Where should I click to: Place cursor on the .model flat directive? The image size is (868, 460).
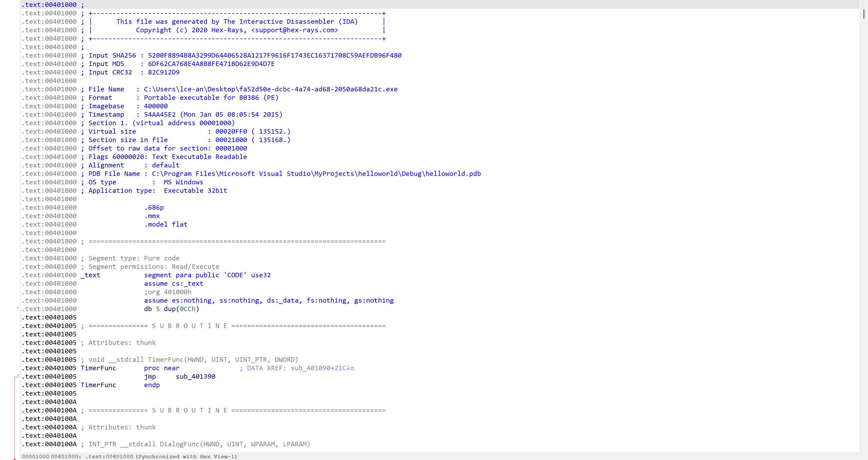coord(166,224)
